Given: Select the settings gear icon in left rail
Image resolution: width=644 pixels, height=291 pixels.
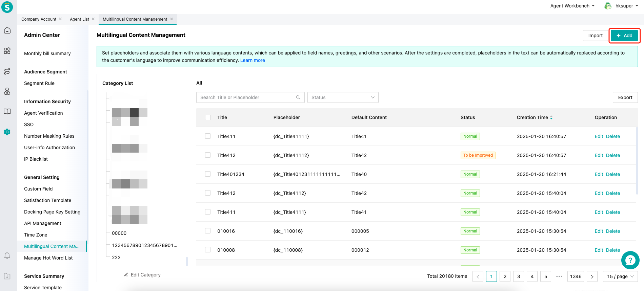Looking at the screenshot, I should (x=7, y=132).
